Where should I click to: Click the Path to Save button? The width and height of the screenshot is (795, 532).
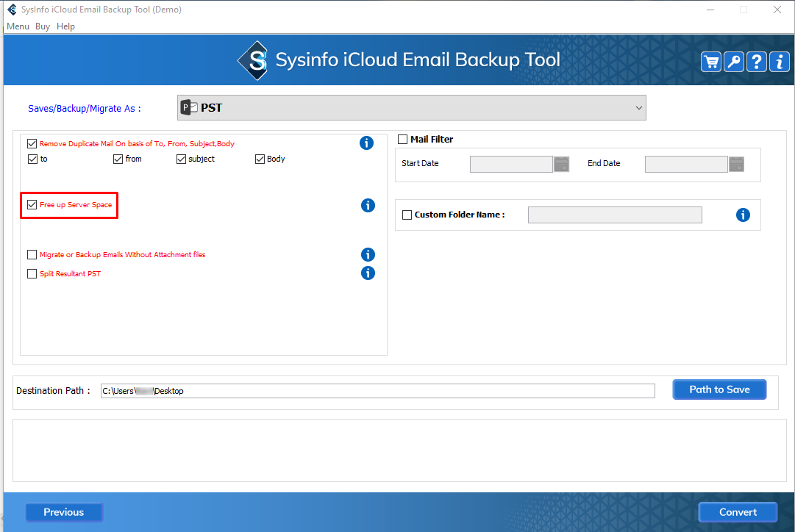click(x=719, y=389)
